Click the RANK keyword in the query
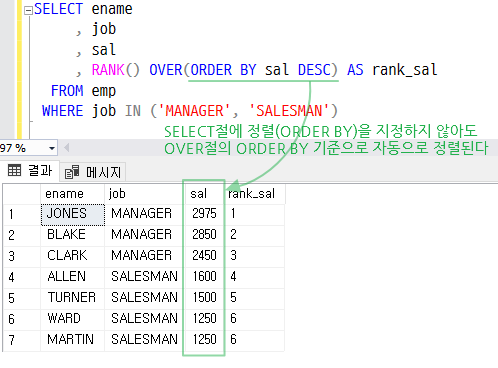Image resolution: width=498 pixels, height=368 pixels. point(108,70)
